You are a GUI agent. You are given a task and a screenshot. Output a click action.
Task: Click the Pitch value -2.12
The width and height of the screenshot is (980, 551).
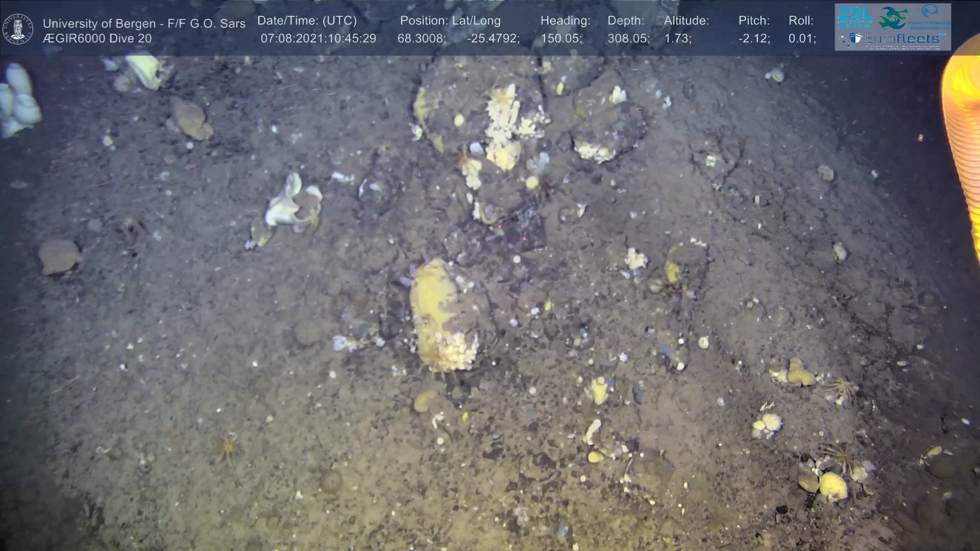click(x=754, y=39)
